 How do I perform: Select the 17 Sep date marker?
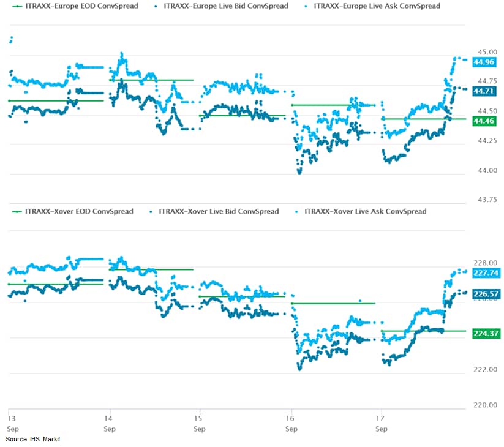(x=382, y=424)
